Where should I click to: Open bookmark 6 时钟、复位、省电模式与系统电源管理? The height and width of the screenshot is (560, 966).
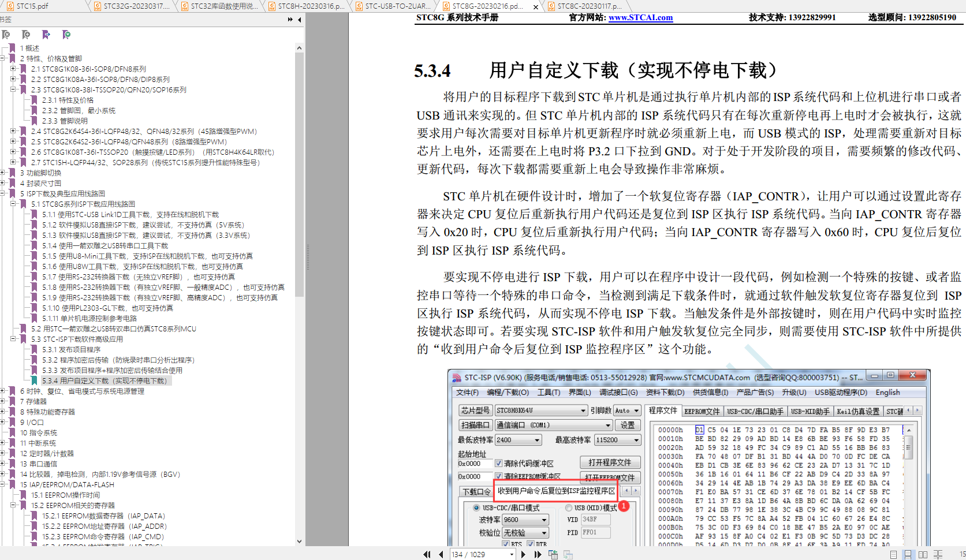tap(82, 391)
